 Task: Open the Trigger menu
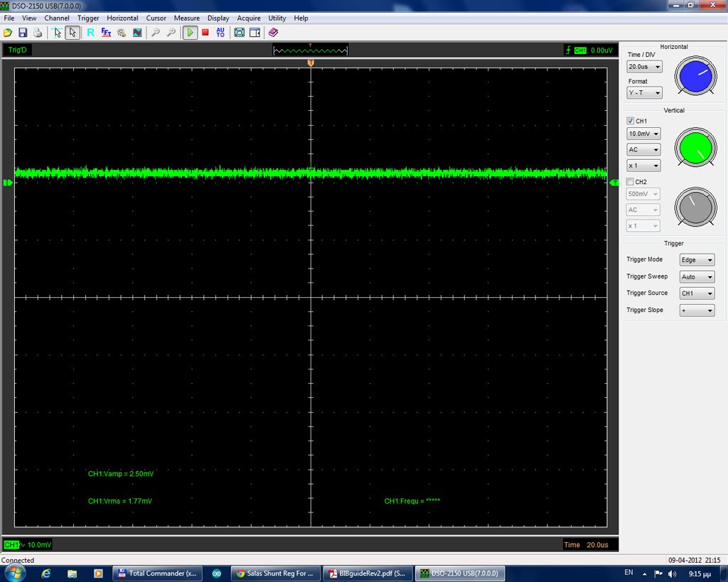click(x=87, y=18)
